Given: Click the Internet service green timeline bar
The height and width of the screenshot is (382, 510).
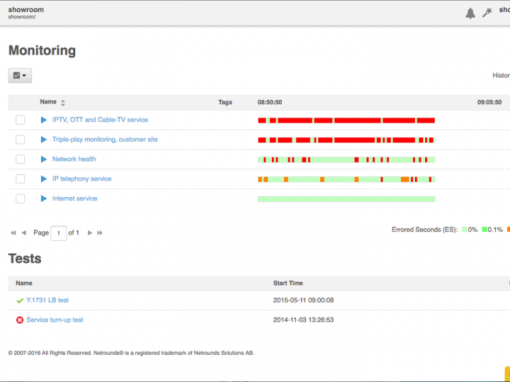Looking at the screenshot, I should 346,199.
